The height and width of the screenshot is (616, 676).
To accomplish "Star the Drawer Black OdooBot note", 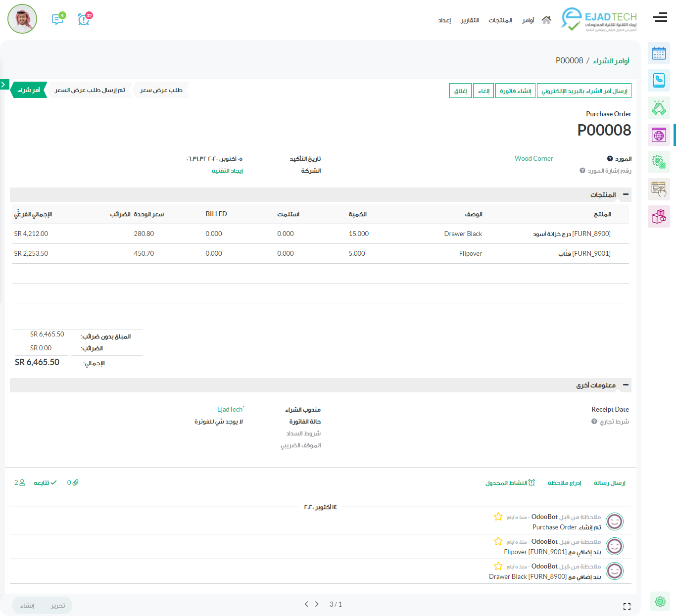I will click(x=498, y=566).
